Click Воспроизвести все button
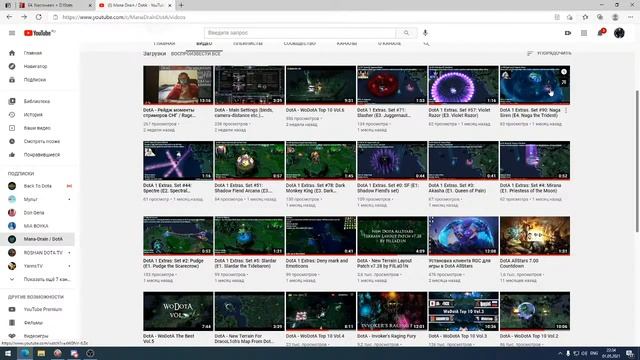The width and height of the screenshot is (640, 360). (196, 54)
